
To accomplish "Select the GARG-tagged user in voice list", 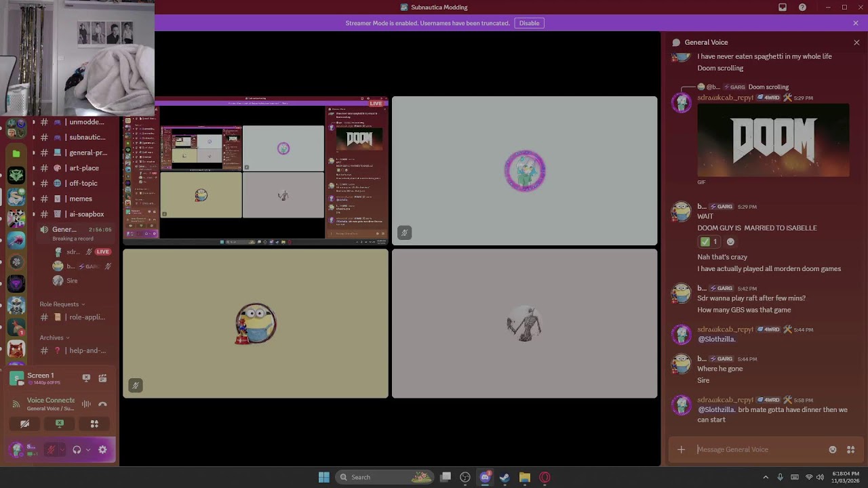I will pos(81,266).
